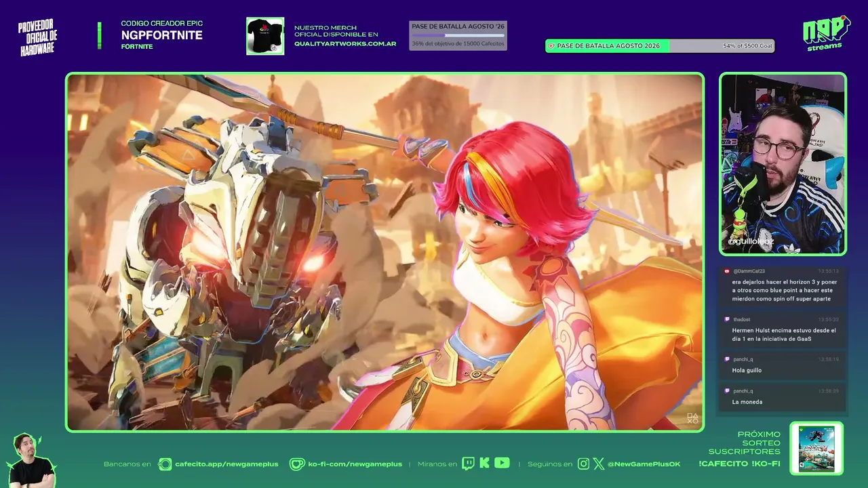Click the 'Codigo Creador Epic' label
868x488 pixels.
[x=162, y=24]
